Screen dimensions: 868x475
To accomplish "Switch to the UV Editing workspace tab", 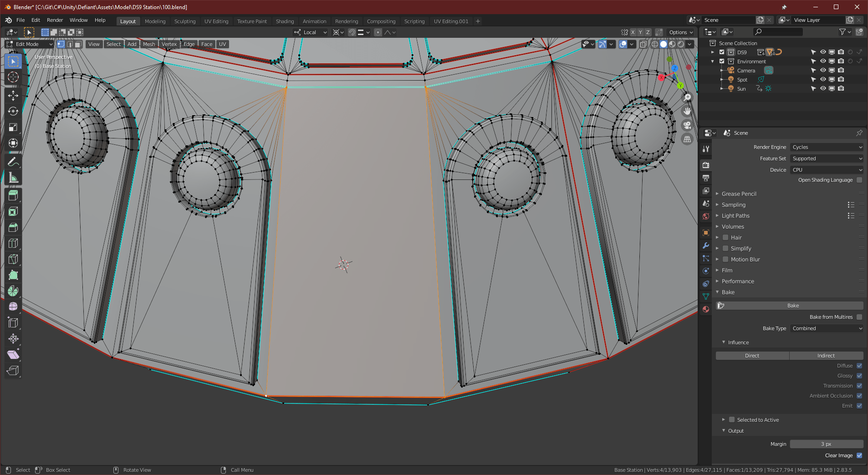I will 216,21.
